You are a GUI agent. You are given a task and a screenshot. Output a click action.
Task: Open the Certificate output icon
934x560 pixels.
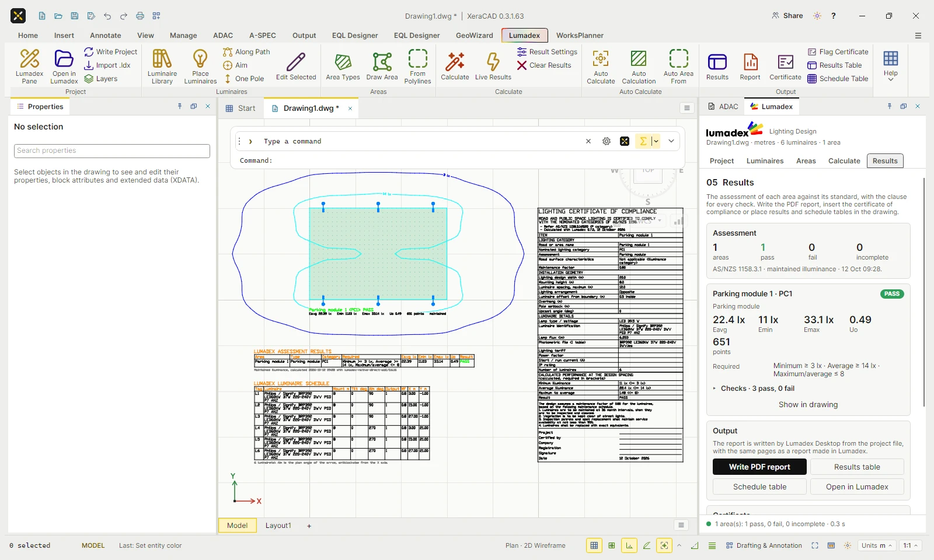pos(785,61)
